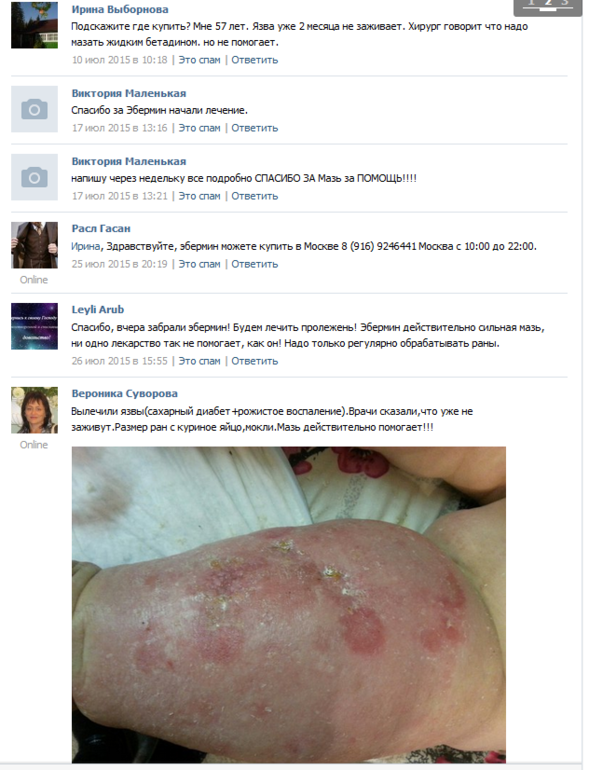The width and height of the screenshot is (589, 770).
Task: Open Расл Гасан's suit avatar
Action: 34,245
